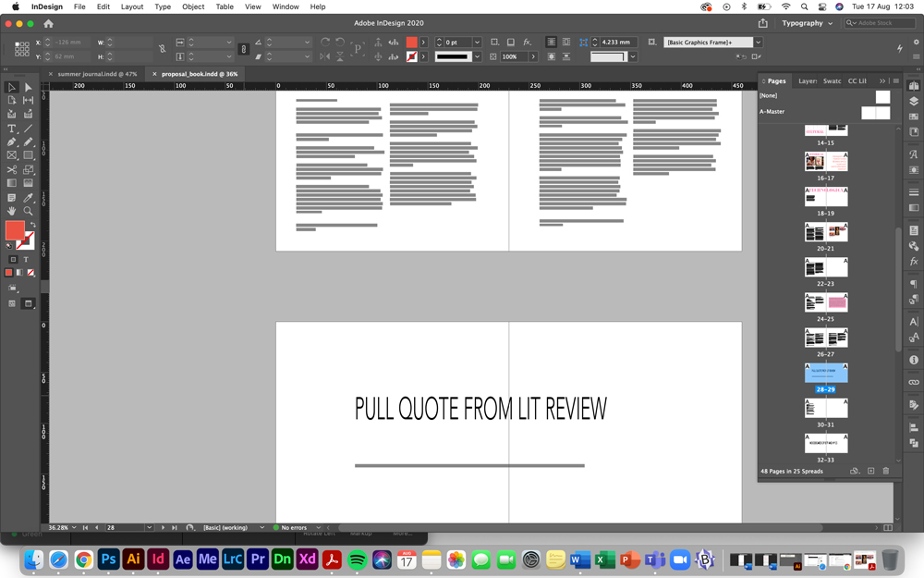Image resolution: width=924 pixels, height=578 pixels.
Task: Pick the Eyedropper tool
Action: point(29,196)
